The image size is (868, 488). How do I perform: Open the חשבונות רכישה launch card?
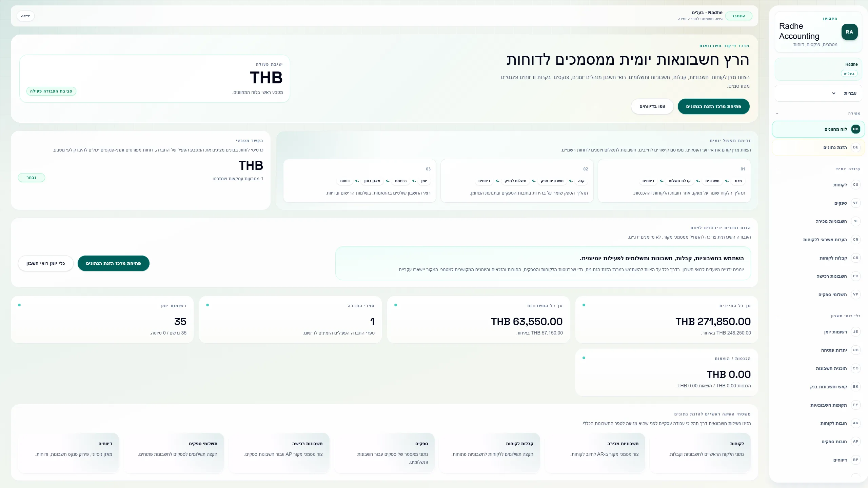(x=279, y=453)
